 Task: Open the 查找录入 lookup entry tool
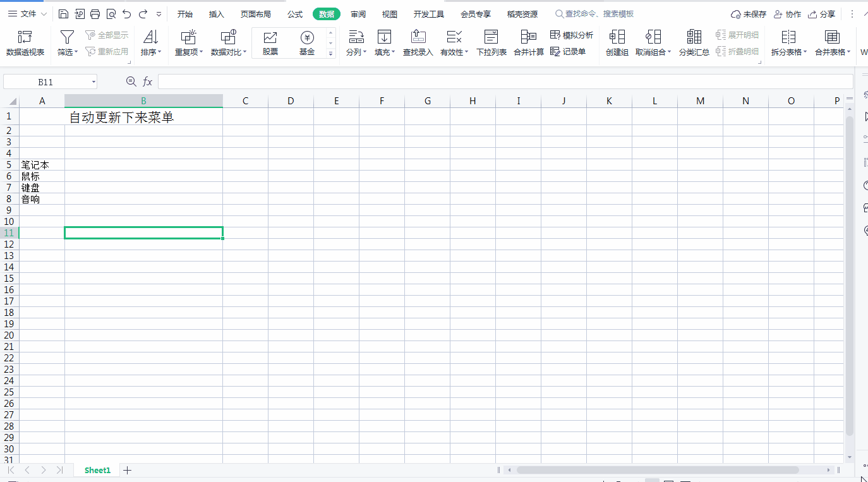click(418, 44)
